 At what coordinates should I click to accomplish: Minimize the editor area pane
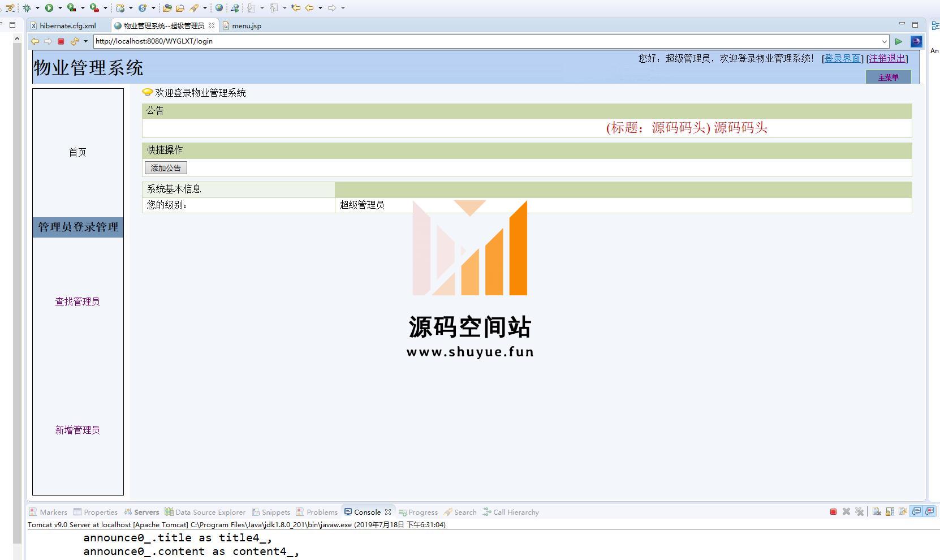pos(902,24)
